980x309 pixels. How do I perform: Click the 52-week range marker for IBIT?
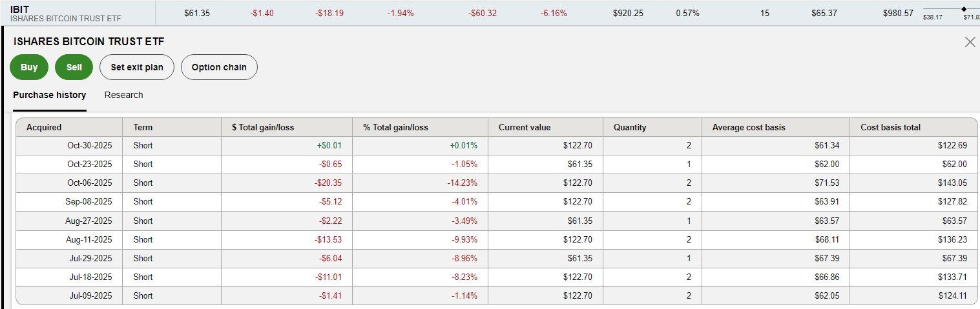tap(964, 9)
